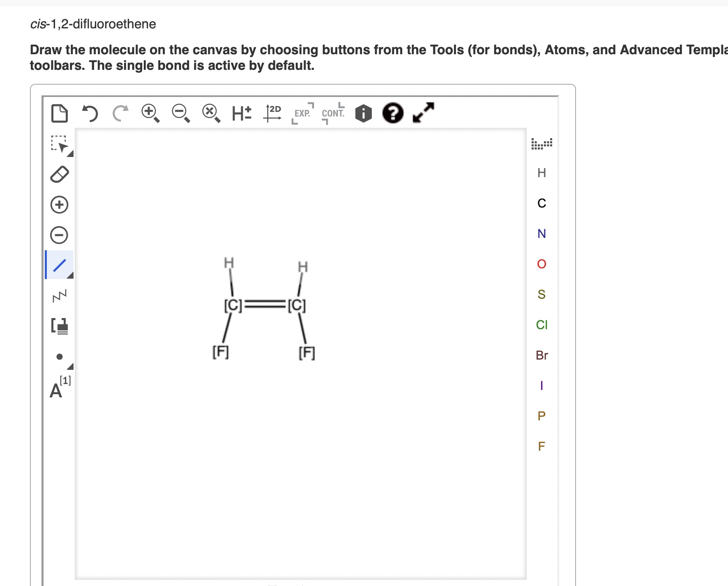Viewport: 728px width, 586px height.
Task: Perform a 2D structure clean
Action: pyautogui.click(x=272, y=112)
